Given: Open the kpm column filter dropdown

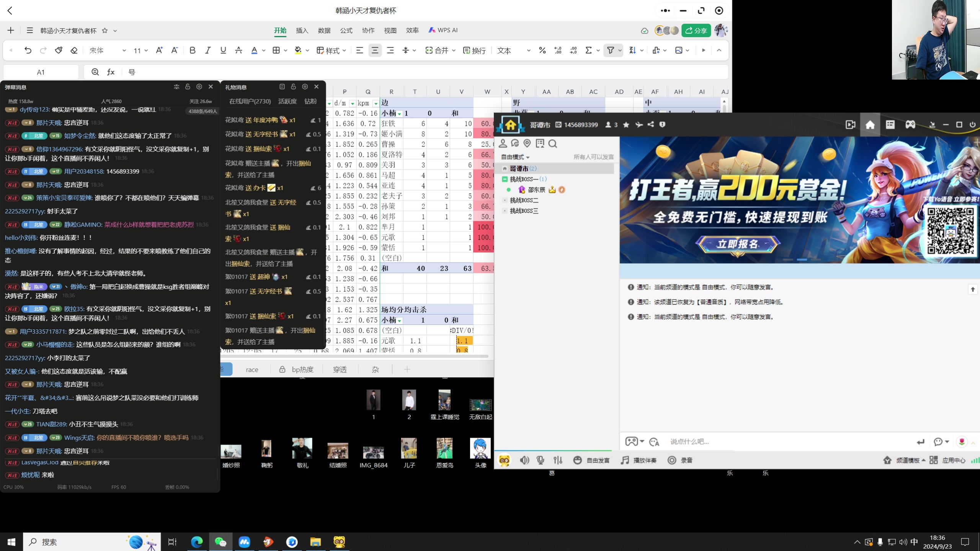Looking at the screenshot, I should 376,103.
